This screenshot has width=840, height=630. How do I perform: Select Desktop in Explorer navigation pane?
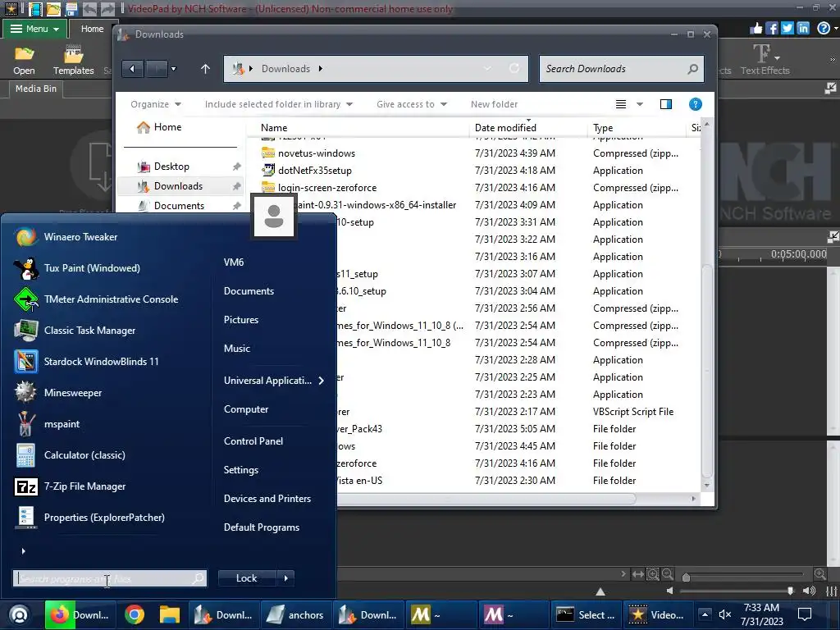click(171, 167)
